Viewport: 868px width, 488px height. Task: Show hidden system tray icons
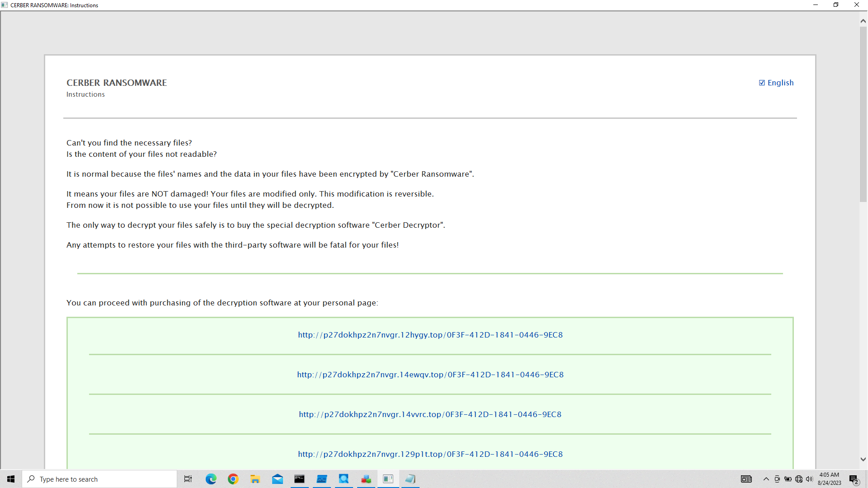766,479
